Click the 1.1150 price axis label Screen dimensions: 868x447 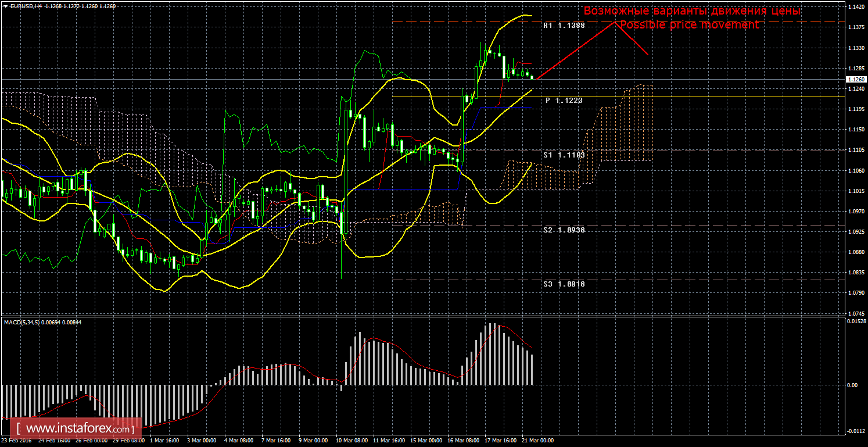point(856,130)
